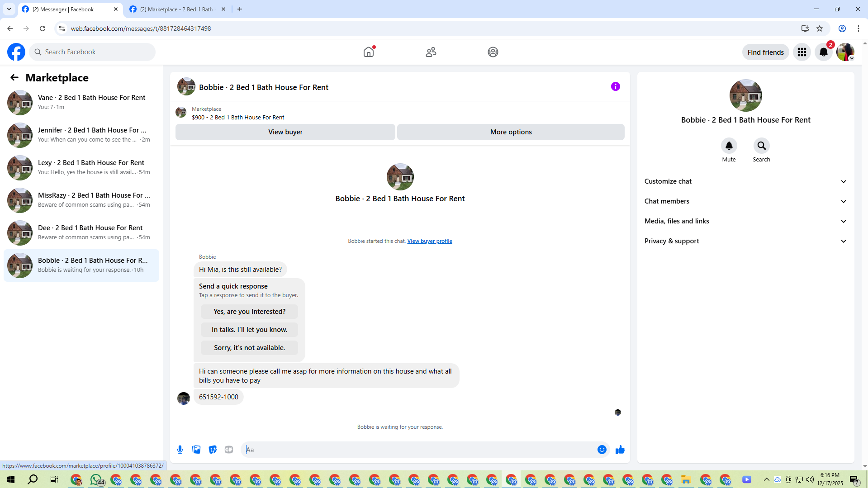The width and height of the screenshot is (868, 488).
Task: View site information icon in address bar
Action: 62,28
